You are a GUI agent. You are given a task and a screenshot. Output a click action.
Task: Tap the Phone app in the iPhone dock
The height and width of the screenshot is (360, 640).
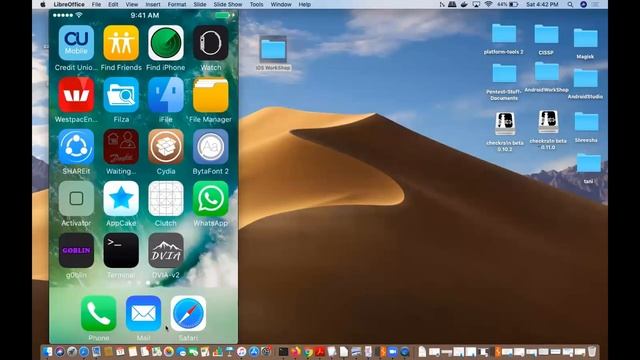[x=98, y=313]
